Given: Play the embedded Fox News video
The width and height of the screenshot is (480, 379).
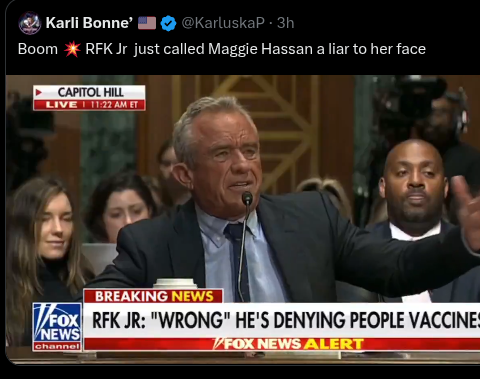Looking at the screenshot, I should [x=243, y=220].
